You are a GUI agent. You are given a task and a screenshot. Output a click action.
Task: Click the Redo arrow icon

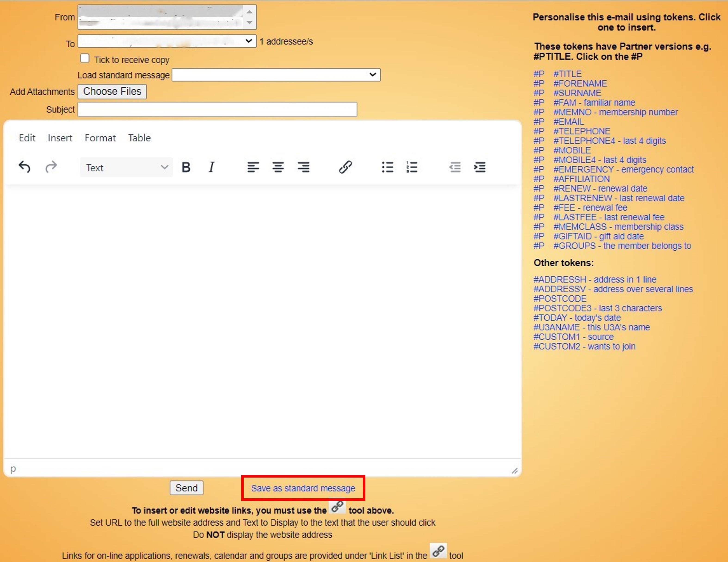(51, 167)
